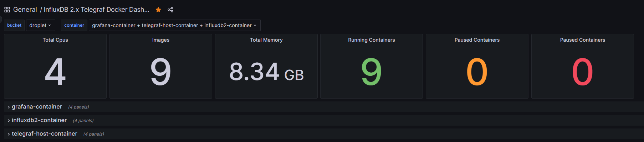Click the bucket variable label

14,25
